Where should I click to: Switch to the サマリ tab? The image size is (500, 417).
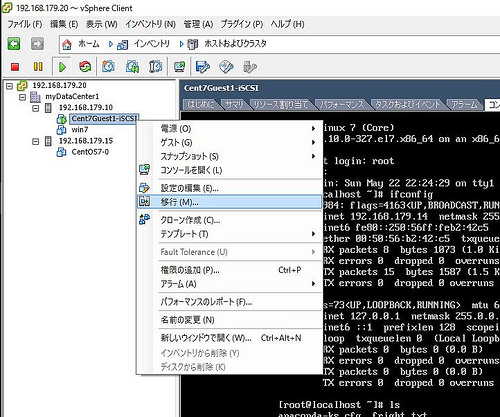pos(234,105)
